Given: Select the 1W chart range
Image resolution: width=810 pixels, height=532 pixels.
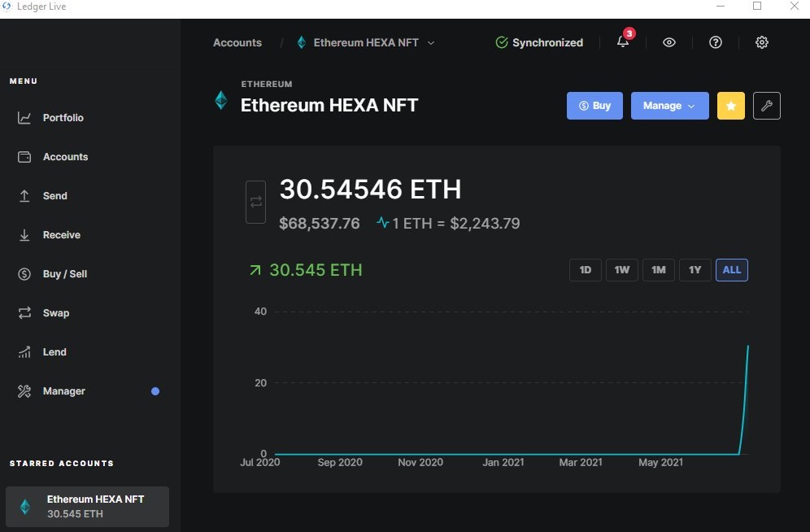Looking at the screenshot, I should [x=622, y=270].
